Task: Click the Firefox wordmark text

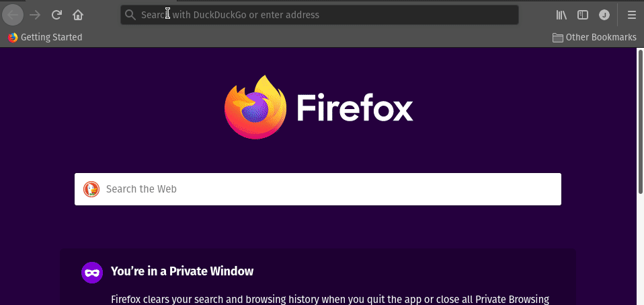Action: [354, 108]
